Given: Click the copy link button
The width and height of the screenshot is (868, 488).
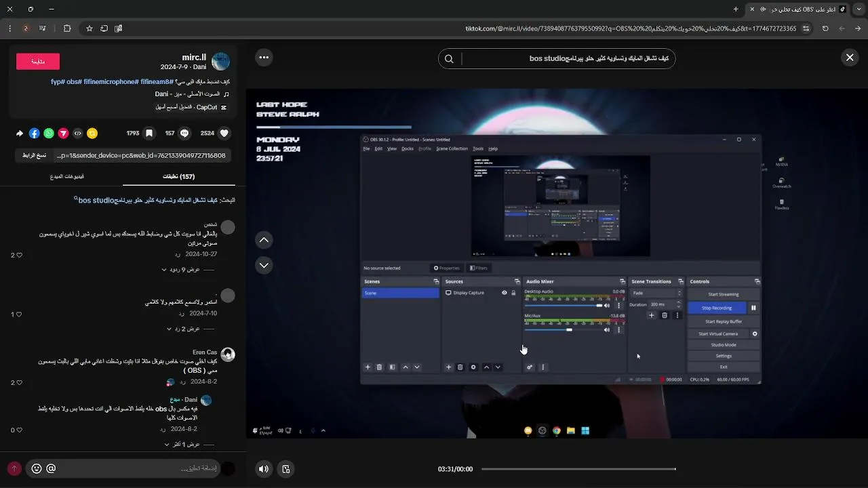Looking at the screenshot, I should pos(34,155).
